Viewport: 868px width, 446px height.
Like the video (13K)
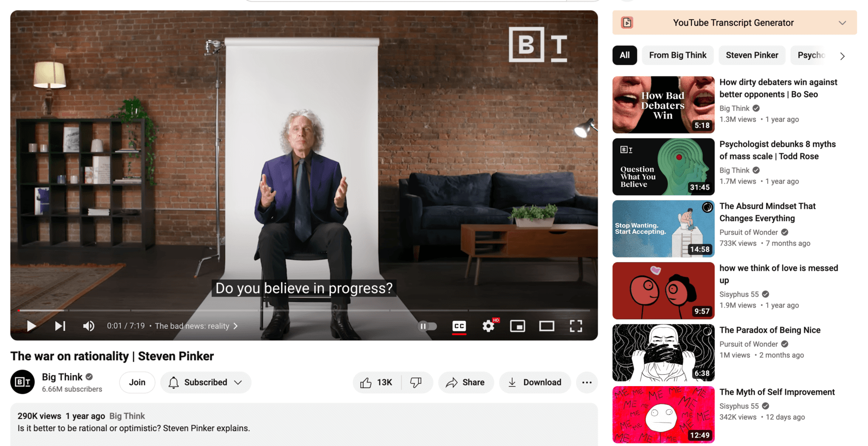pos(377,383)
